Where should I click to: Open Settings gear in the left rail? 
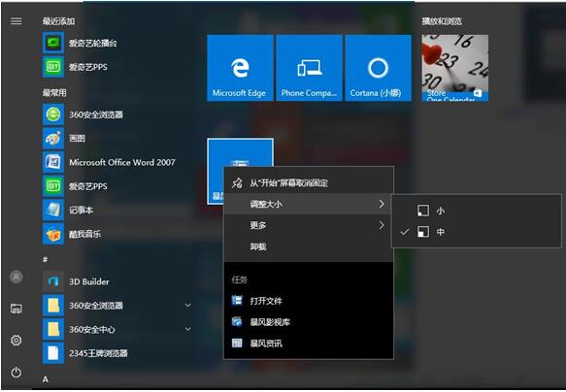click(x=16, y=340)
